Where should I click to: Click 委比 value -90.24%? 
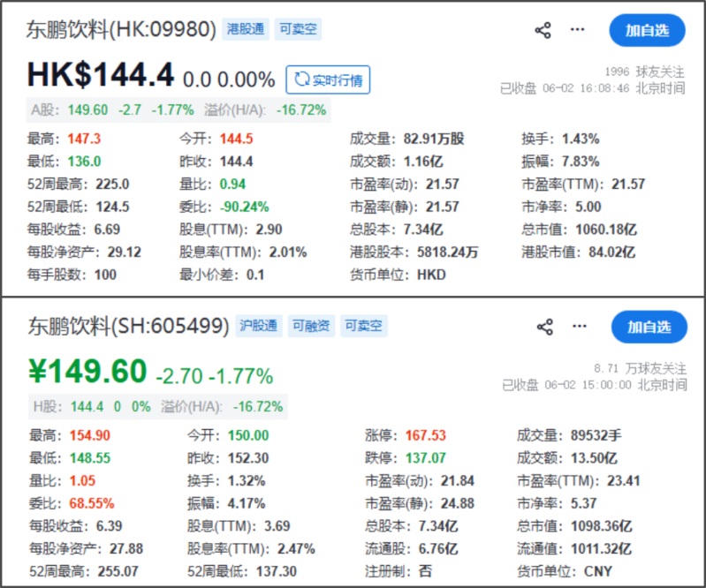click(x=245, y=207)
